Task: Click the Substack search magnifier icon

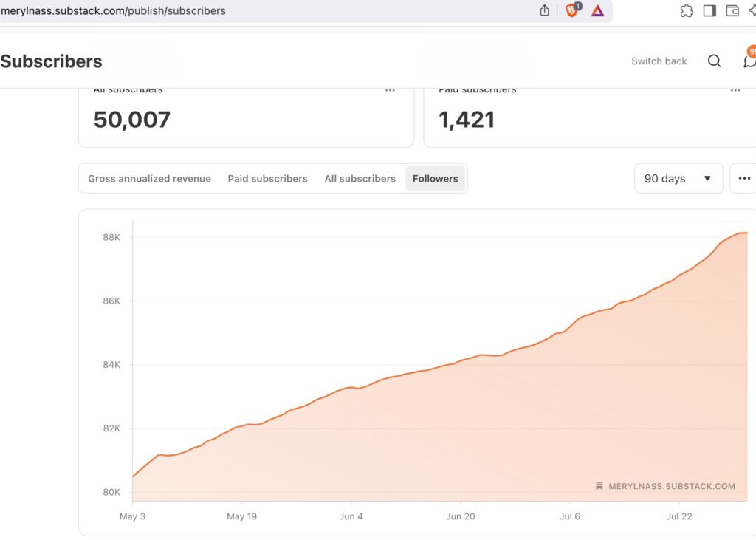Action: pyautogui.click(x=714, y=61)
